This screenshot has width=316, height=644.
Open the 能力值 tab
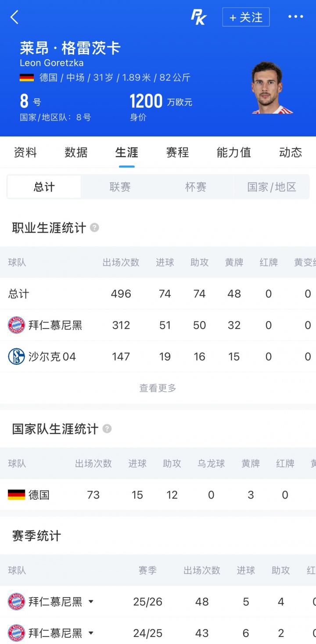click(x=233, y=153)
